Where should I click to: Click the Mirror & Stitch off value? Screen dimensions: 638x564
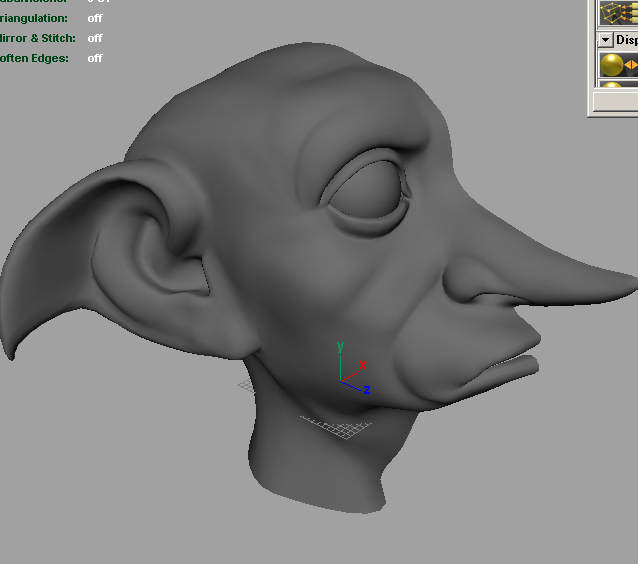coord(95,38)
